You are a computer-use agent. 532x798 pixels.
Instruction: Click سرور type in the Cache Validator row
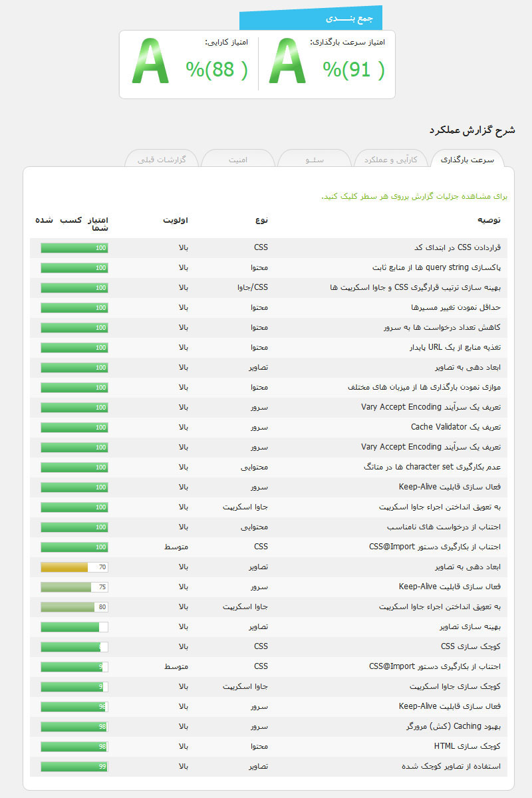coord(259,428)
